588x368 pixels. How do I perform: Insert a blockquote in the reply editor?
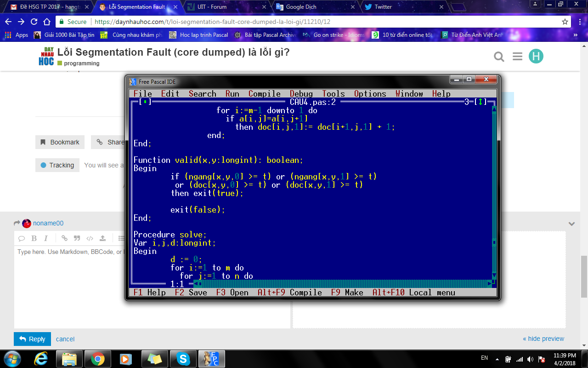coord(76,238)
